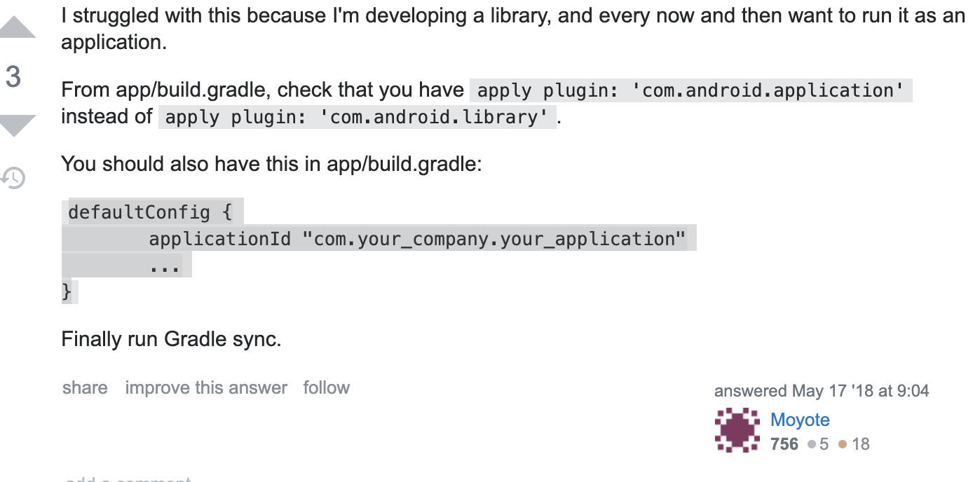The width and height of the screenshot is (980, 482).
Task: Open Moyote's user profile name link
Action: click(800, 420)
